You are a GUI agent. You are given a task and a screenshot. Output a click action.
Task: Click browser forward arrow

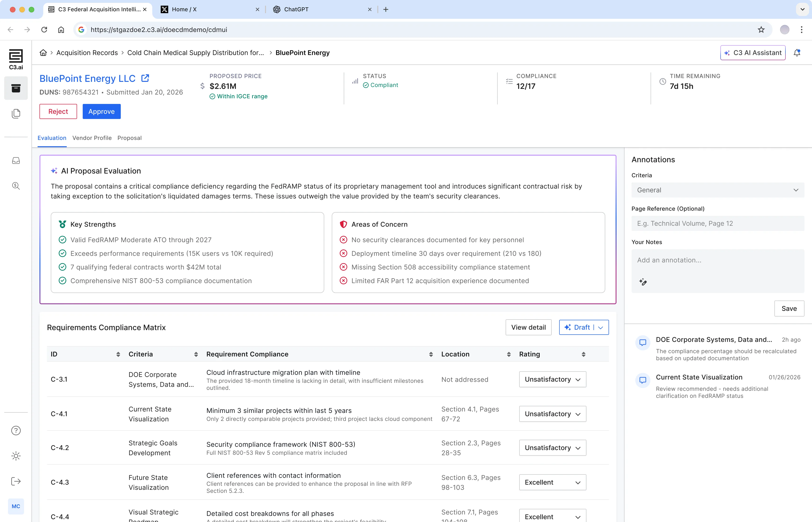(x=27, y=29)
